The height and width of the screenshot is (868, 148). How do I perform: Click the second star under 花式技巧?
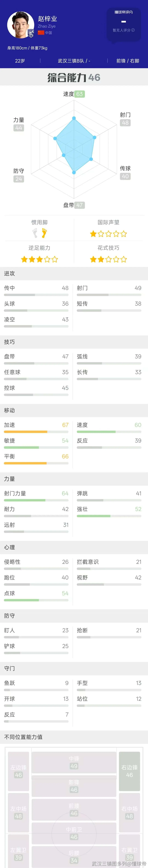(101, 259)
